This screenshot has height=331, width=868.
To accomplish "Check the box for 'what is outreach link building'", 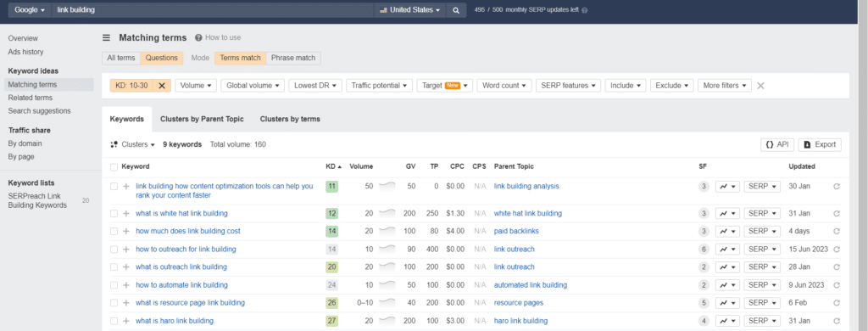I will (114, 267).
